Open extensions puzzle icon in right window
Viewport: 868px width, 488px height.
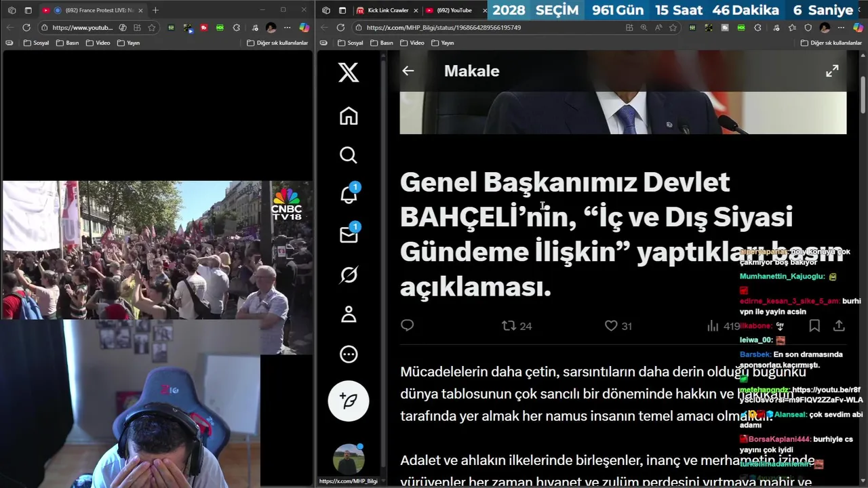[757, 28]
